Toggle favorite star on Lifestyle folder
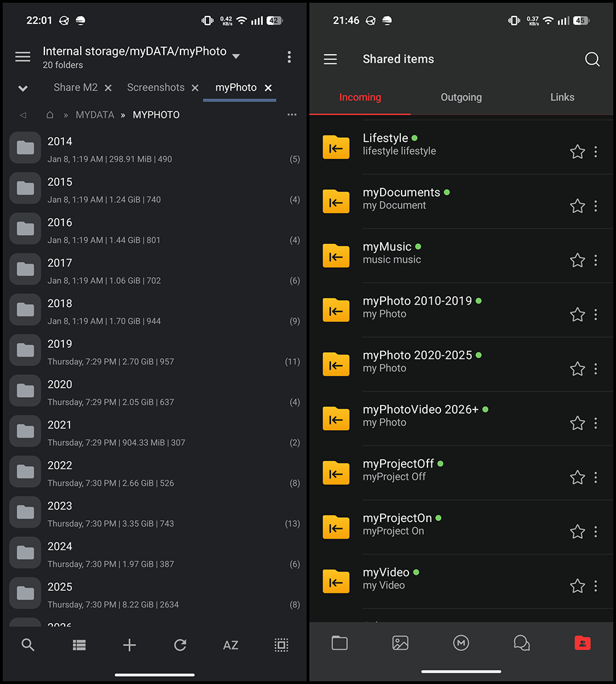The width and height of the screenshot is (616, 684). point(577,151)
